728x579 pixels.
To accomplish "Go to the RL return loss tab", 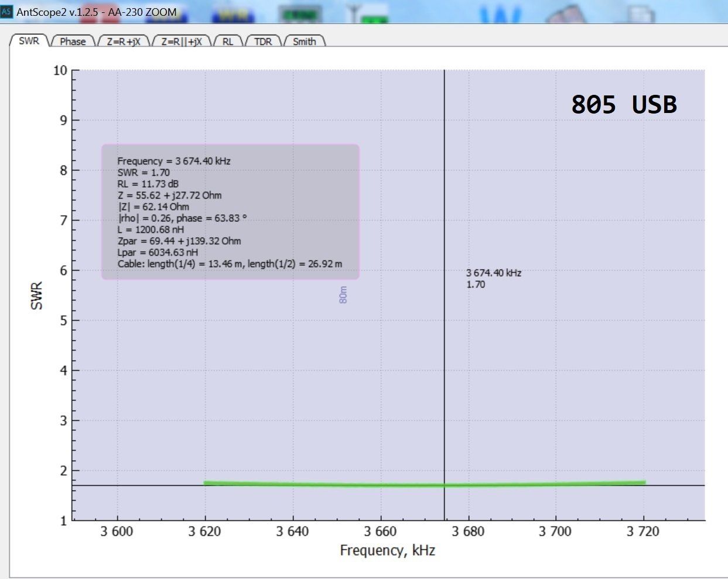I will (228, 42).
